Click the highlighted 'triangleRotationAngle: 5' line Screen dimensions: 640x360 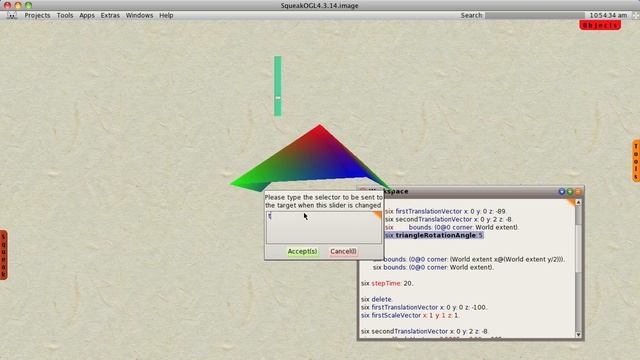434,236
